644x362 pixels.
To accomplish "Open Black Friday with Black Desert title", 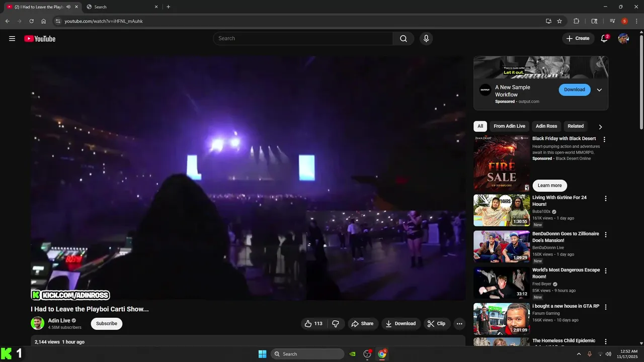I will click(x=564, y=139).
